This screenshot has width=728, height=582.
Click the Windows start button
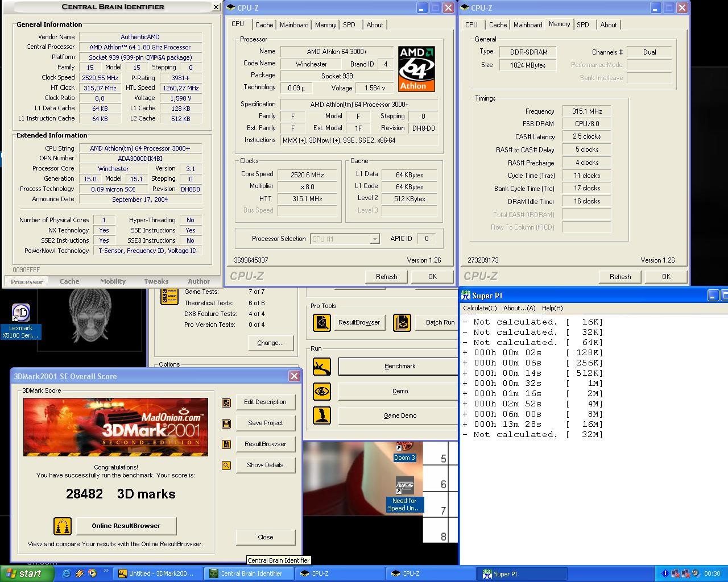tap(27, 573)
